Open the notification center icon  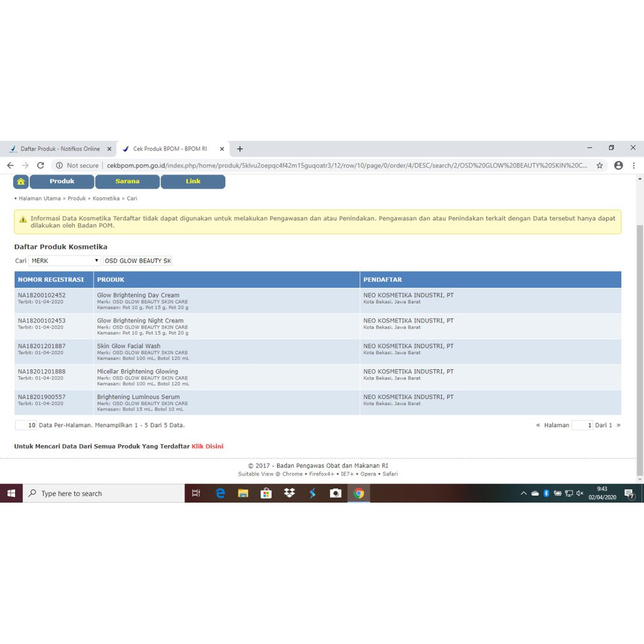coord(629,494)
